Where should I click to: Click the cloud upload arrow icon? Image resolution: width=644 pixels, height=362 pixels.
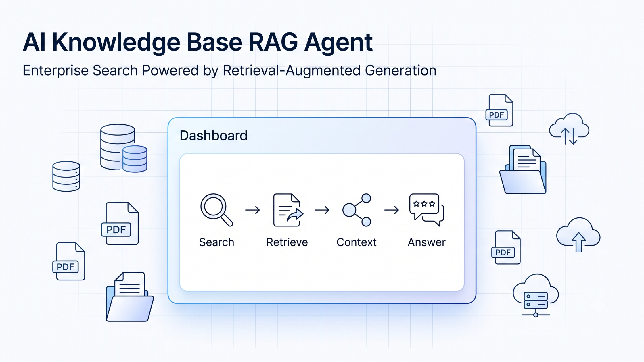(578, 235)
